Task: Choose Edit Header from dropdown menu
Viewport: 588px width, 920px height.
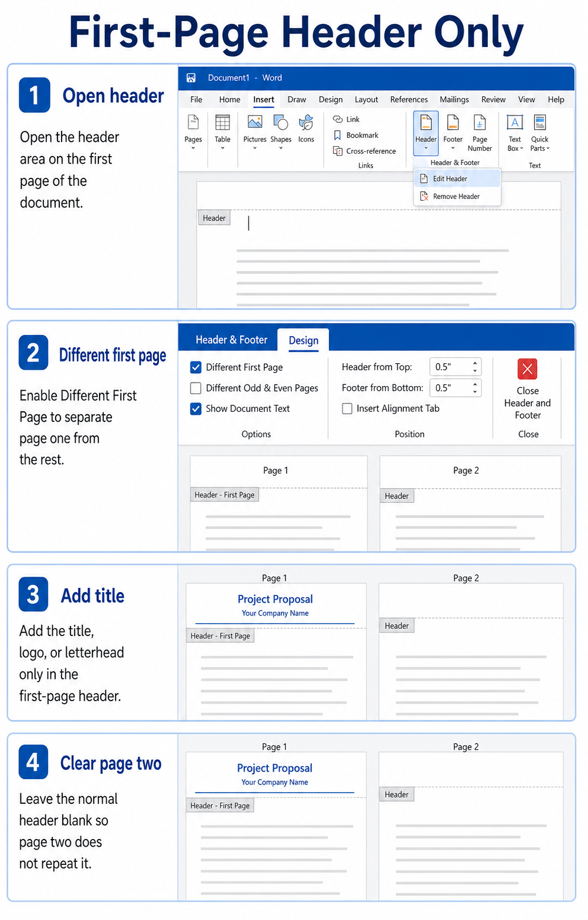Action: [457, 179]
